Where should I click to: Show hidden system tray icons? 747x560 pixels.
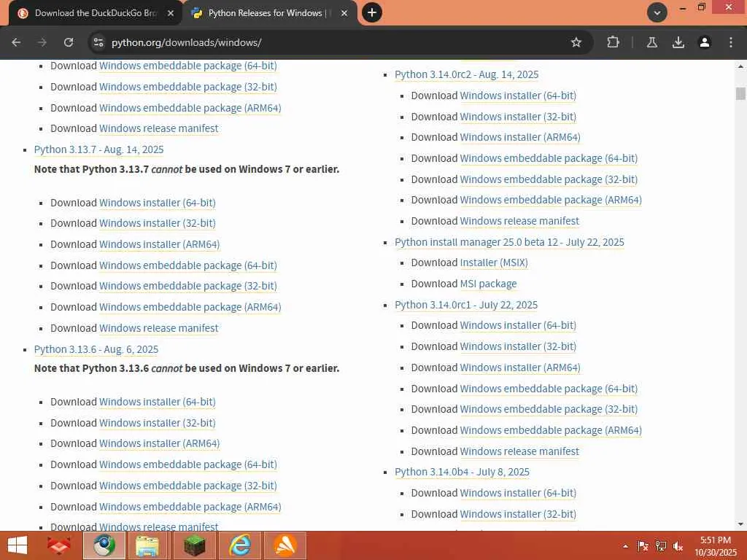625,546
